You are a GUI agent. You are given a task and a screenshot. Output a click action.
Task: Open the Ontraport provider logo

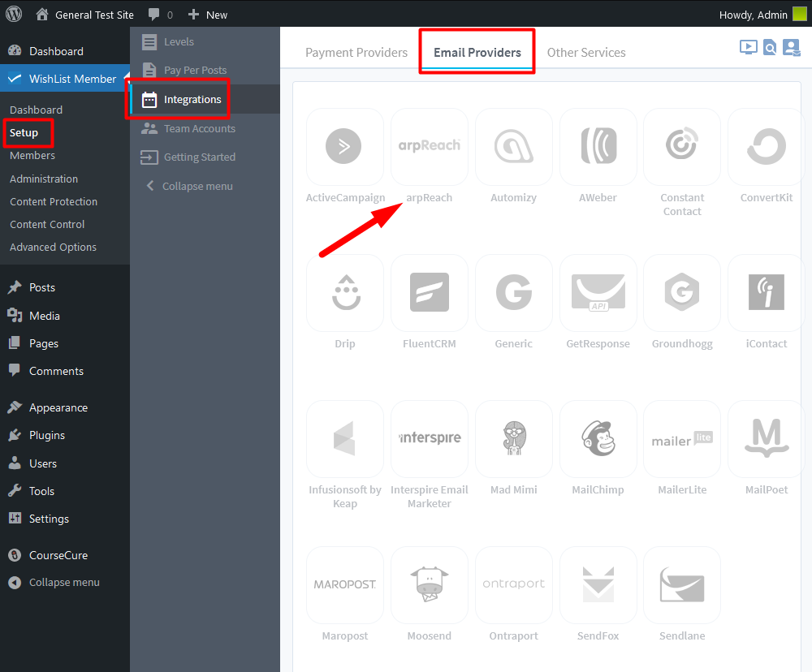click(x=514, y=585)
